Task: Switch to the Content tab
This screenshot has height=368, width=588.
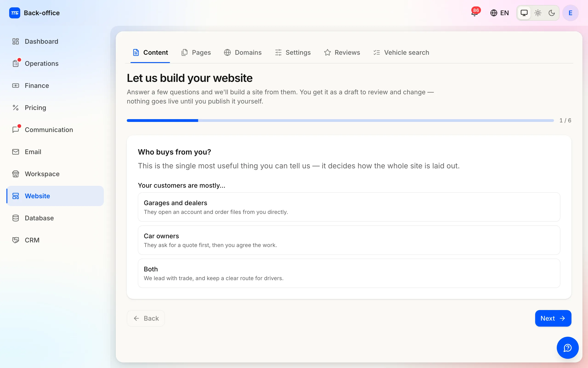Action: pos(150,53)
